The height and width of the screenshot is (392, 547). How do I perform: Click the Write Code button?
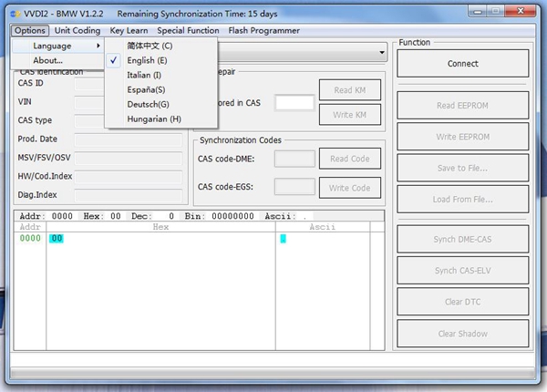click(x=349, y=188)
